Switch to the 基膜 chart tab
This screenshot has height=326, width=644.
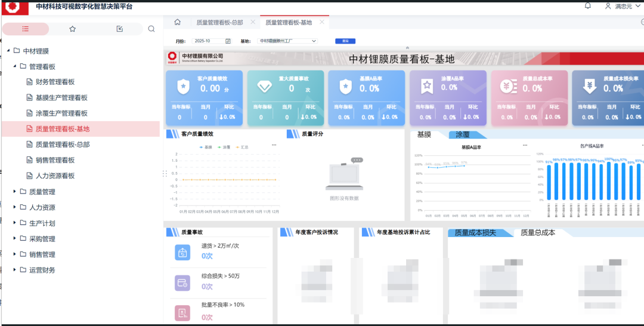click(x=425, y=134)
